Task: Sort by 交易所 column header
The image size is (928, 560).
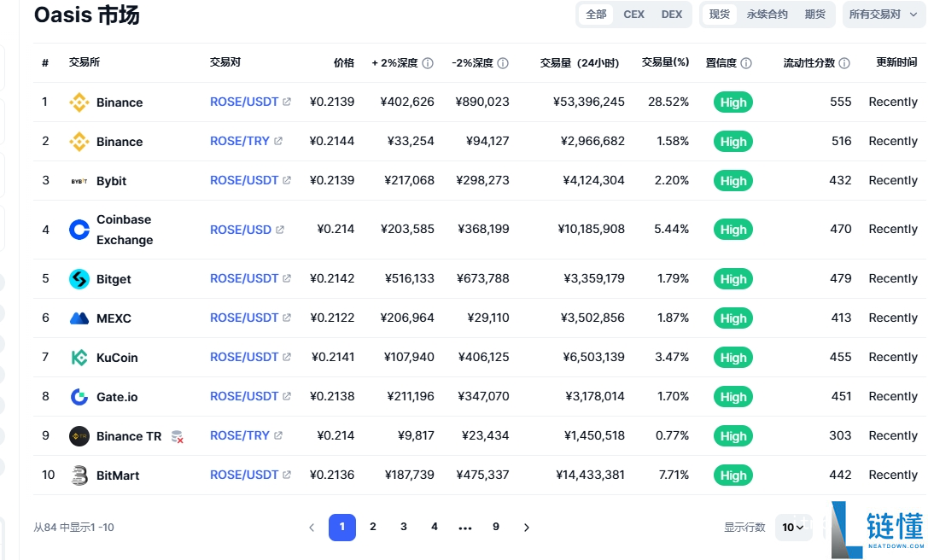Action: (84, 62)
